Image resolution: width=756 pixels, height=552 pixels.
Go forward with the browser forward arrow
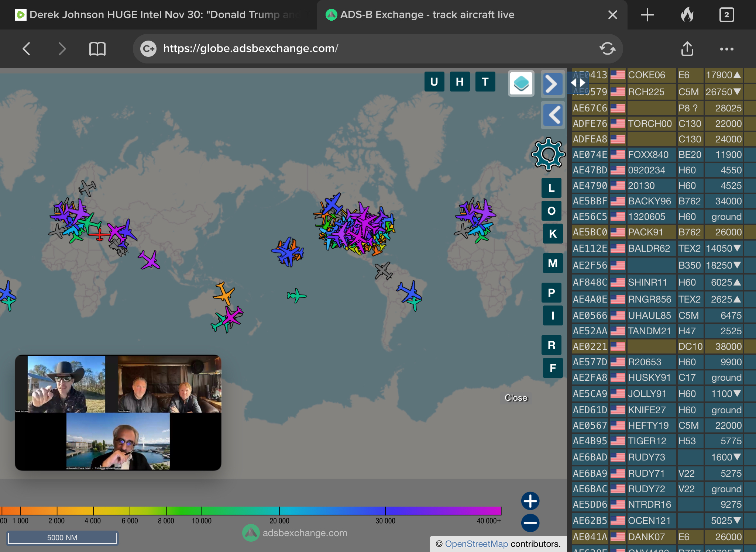point(62,49)
